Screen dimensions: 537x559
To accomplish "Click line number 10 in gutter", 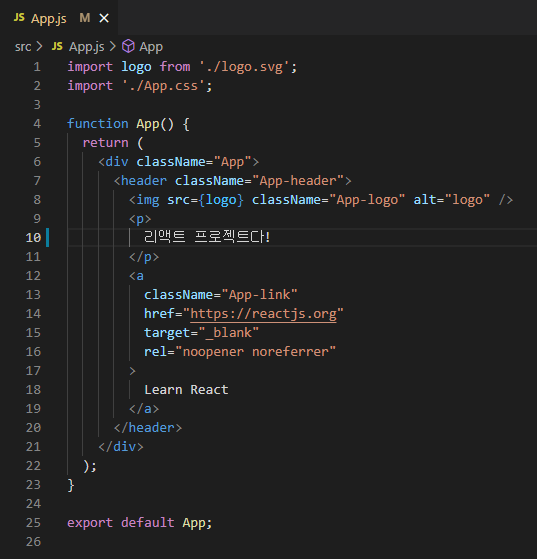I will pos(33,238).
